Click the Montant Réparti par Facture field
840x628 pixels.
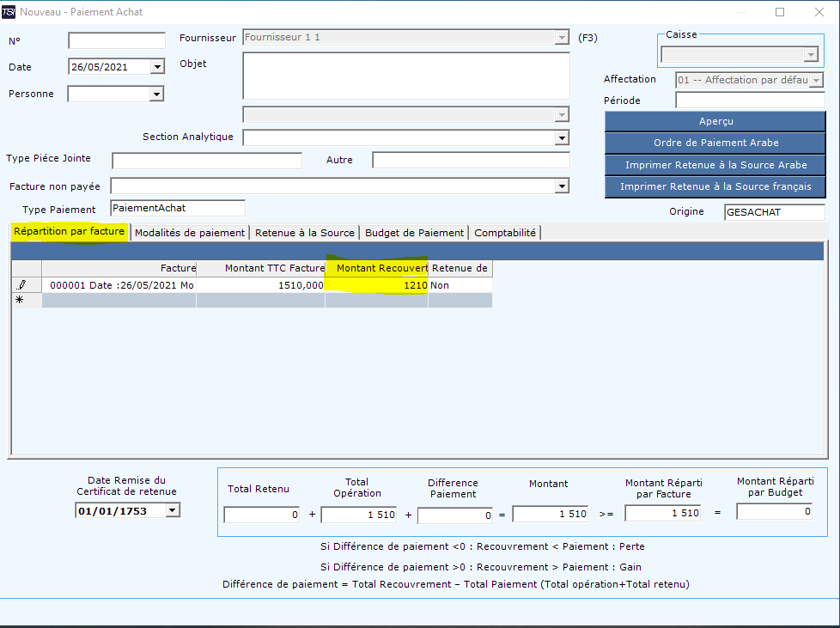pyautogui.click(x=663, y=514)
